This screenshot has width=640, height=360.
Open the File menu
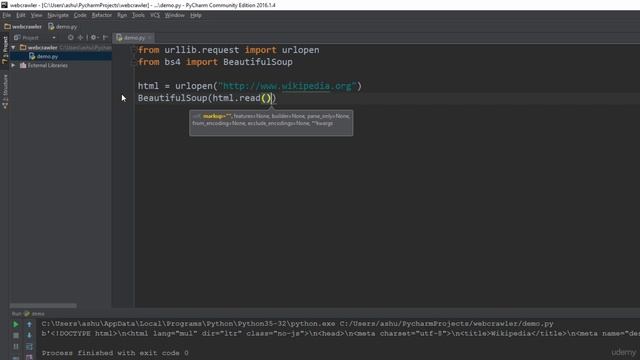click(7, 15)
